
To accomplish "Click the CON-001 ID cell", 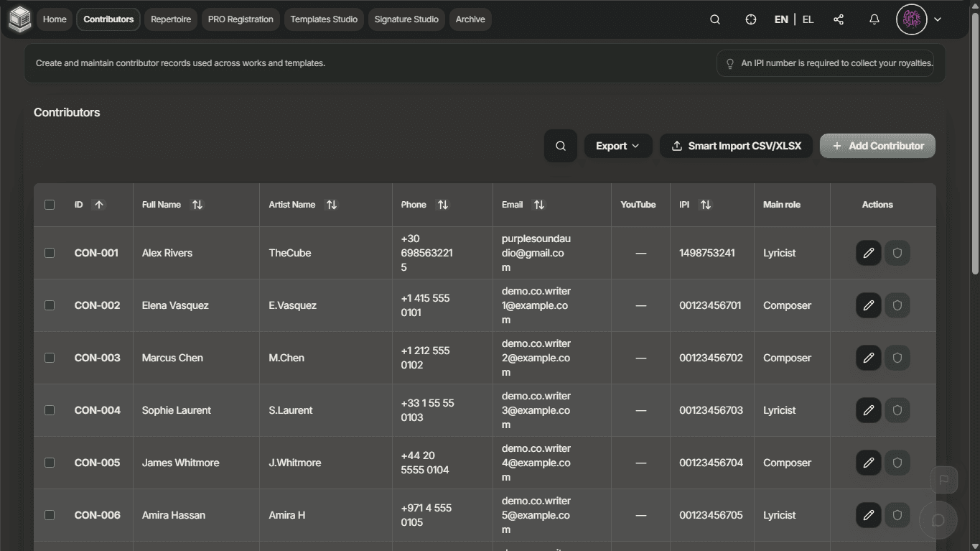I will coord(96,253).
